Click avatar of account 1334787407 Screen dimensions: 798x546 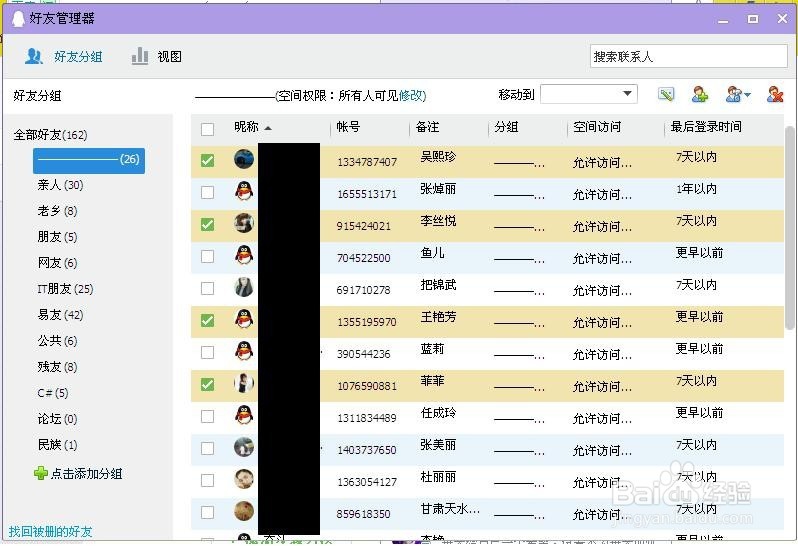coord(244,159)
